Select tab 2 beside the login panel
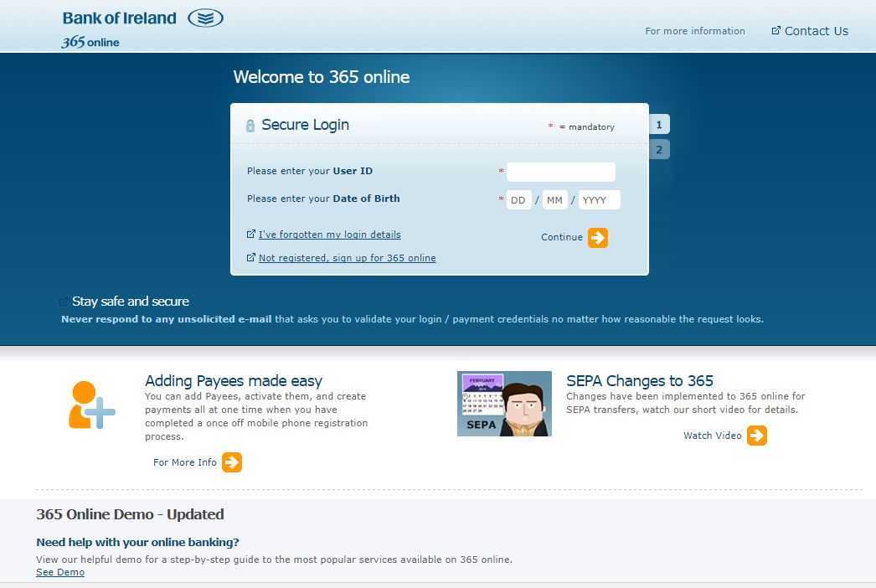876x588 pixels. [659, 149]
